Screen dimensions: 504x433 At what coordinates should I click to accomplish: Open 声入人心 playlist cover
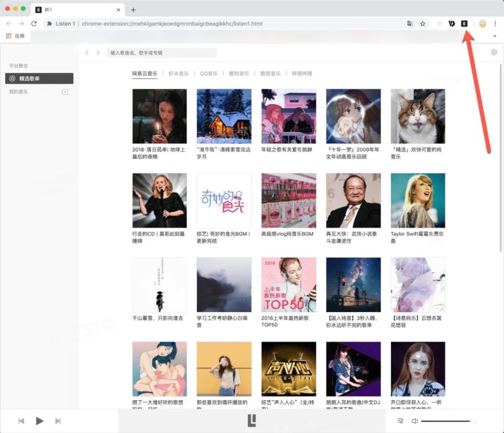[289, 369]
